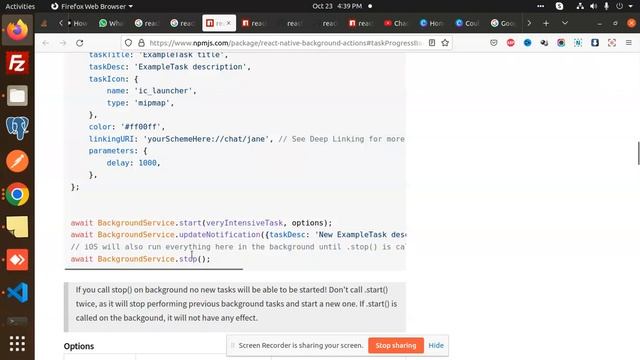640x360 pixels.
Task: Switch to the Goo tab
Action: [x=503, y=23]
